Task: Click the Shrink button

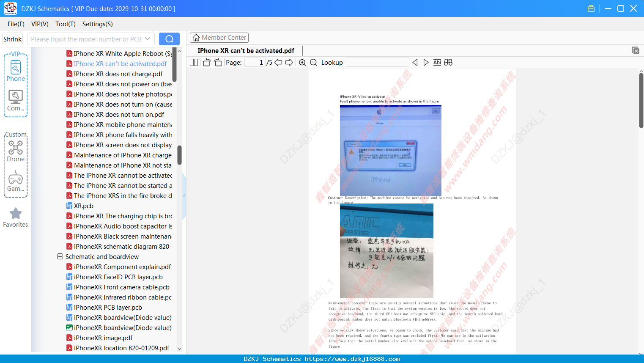Action: [13, 39]
